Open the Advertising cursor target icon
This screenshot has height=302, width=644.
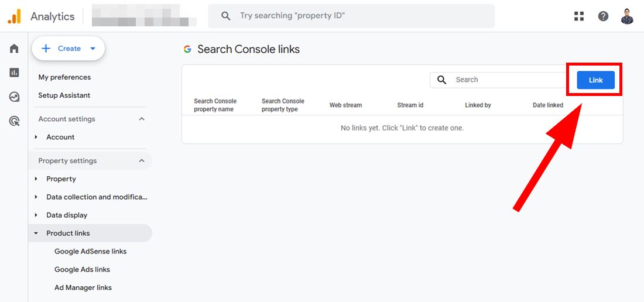[x=14, y=121]
